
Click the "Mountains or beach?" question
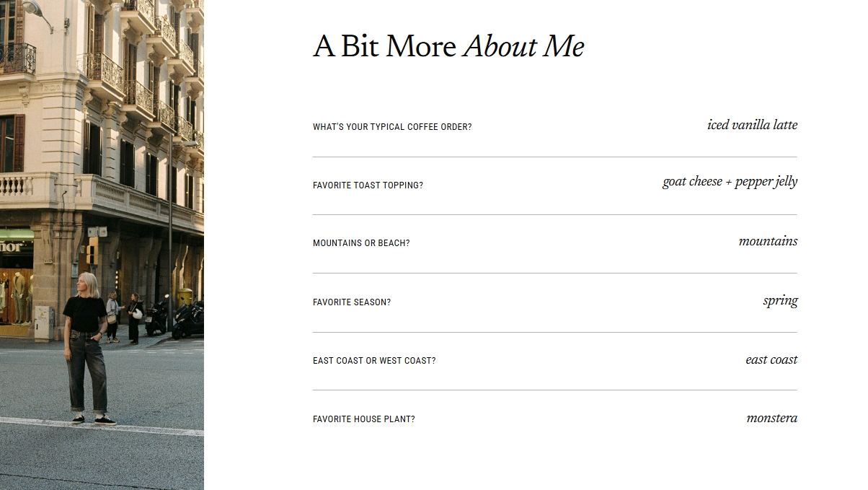click(361, 243)
